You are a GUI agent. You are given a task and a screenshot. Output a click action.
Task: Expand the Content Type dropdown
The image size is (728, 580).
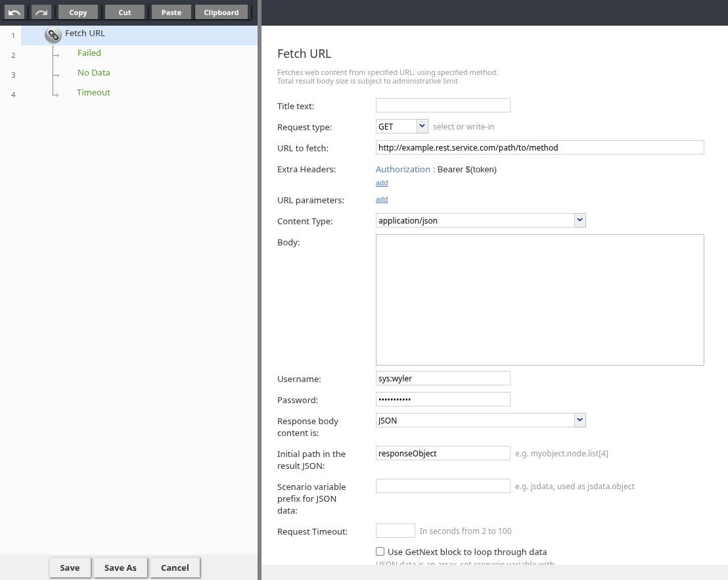coord(579,220)
